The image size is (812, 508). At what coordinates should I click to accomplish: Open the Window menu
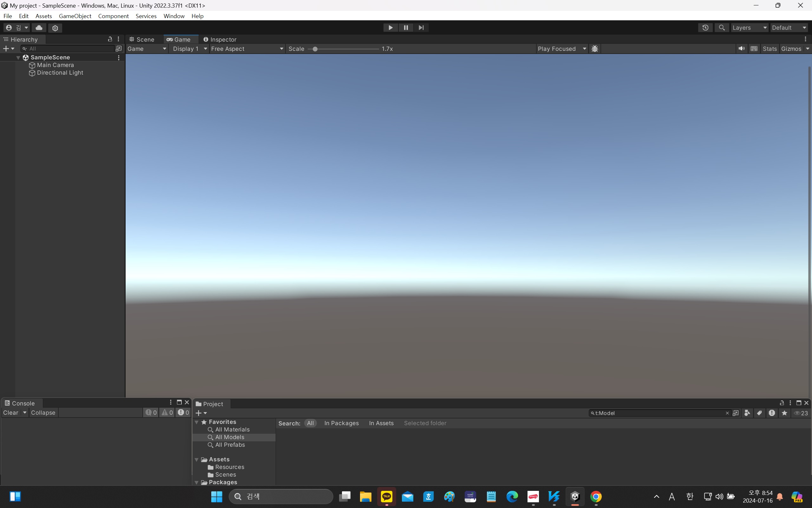tap(174, 16)
